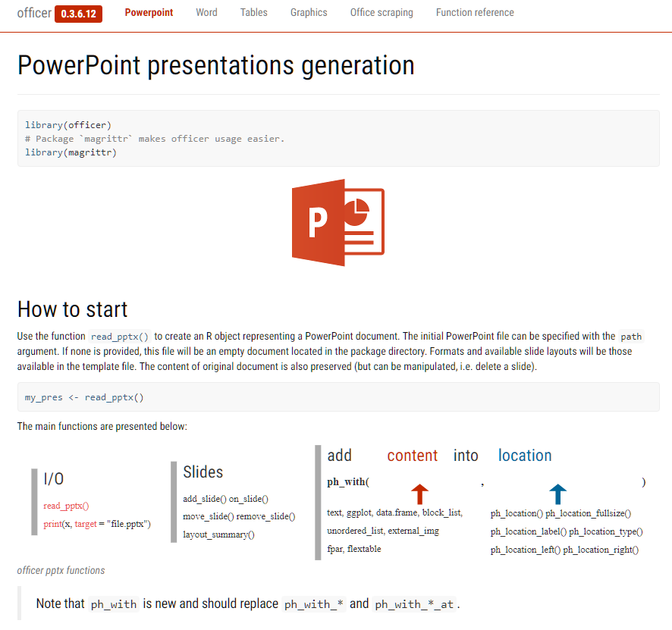Open the Graphics navigation link

(x=309, y=12)
